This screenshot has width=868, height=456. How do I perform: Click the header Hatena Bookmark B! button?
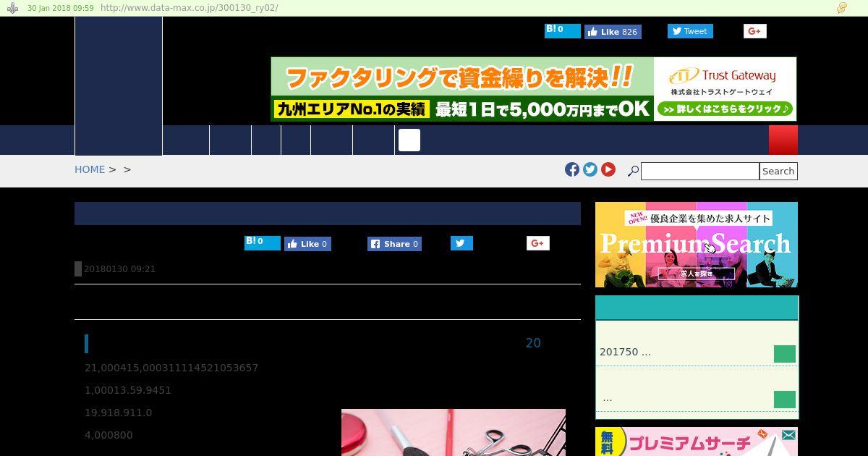563,30
